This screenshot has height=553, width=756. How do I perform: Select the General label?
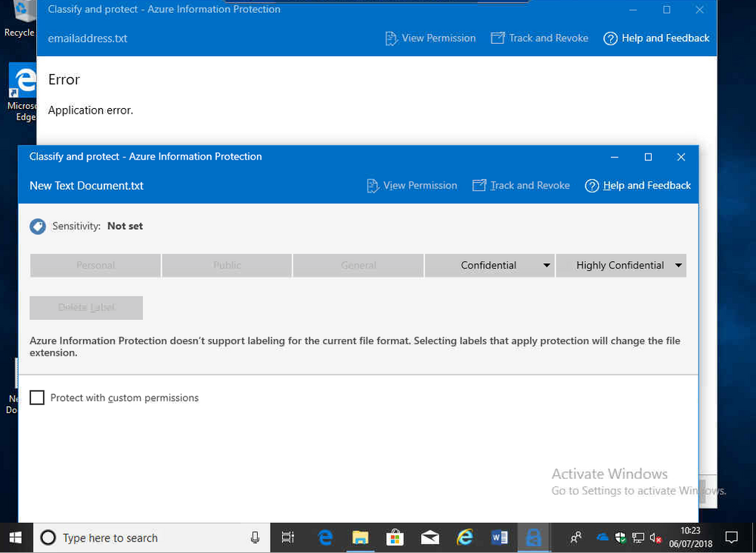point(358,266)
